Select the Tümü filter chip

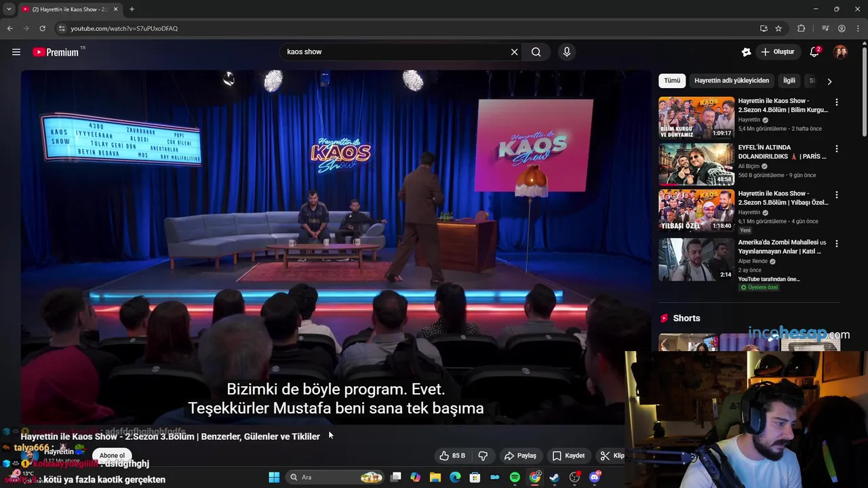point(672,81)
